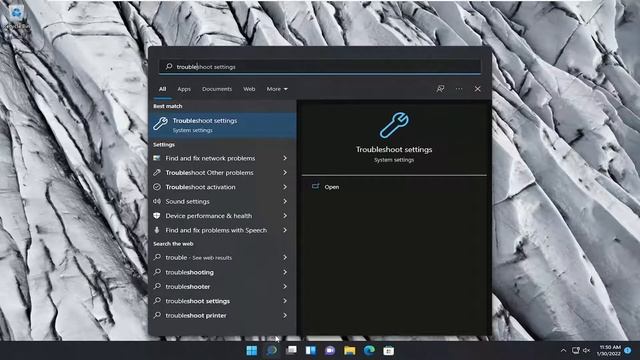Screen dimensions: 640x360
Task: Click the taskbar Search icon
Action: (x=271, y=351)
